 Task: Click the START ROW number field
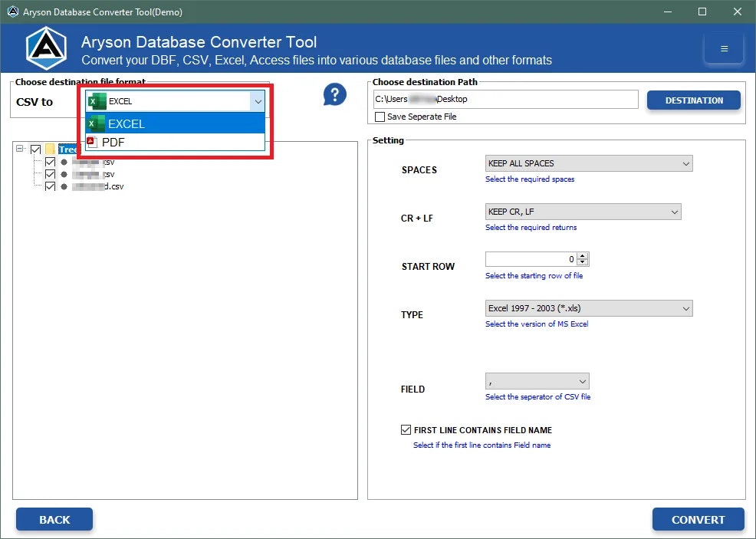point(531,259)
